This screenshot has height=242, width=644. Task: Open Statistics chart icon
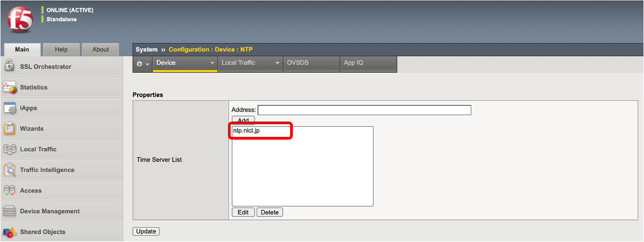coord(10,87)
